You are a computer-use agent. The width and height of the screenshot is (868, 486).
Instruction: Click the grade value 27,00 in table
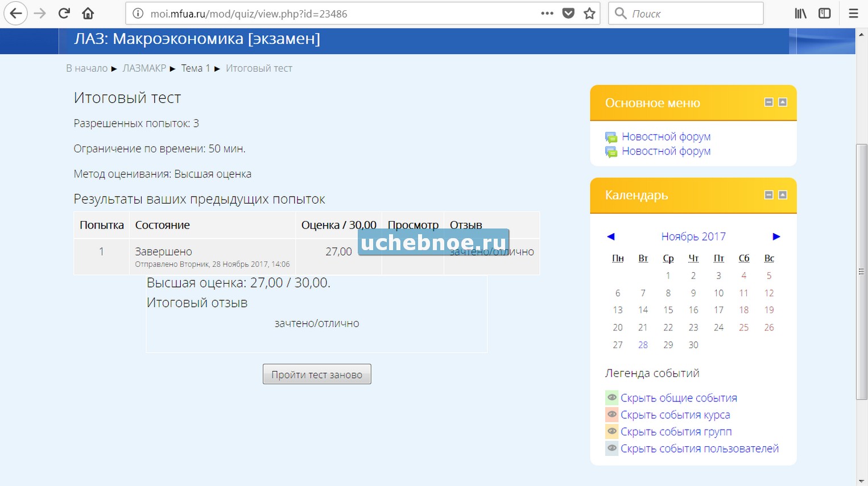coord(338,251)
